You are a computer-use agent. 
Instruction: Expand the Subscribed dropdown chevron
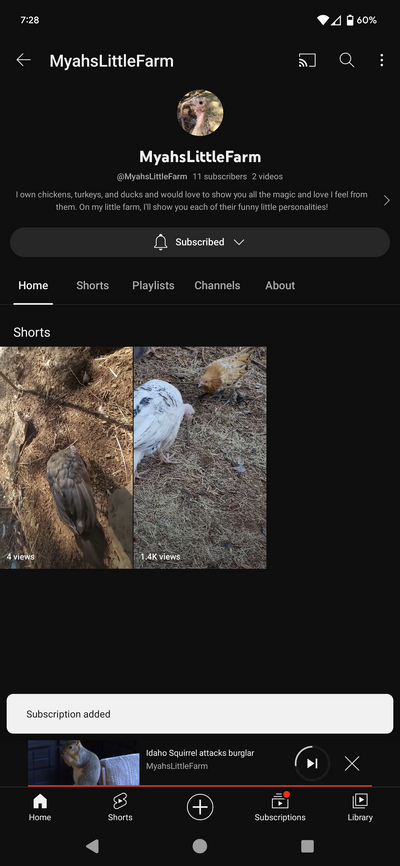pos(239,242)
